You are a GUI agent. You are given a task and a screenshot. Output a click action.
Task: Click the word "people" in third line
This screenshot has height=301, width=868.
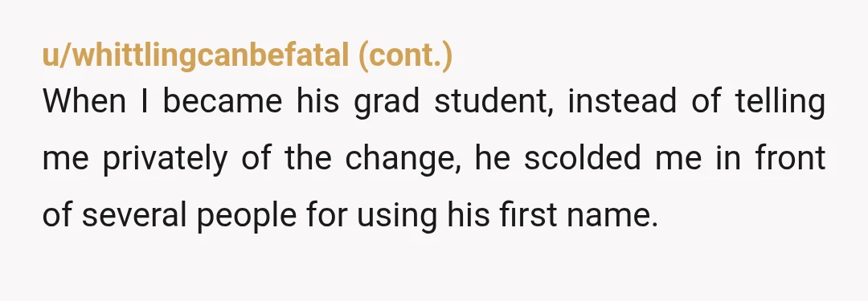click(x=247, y=217)
